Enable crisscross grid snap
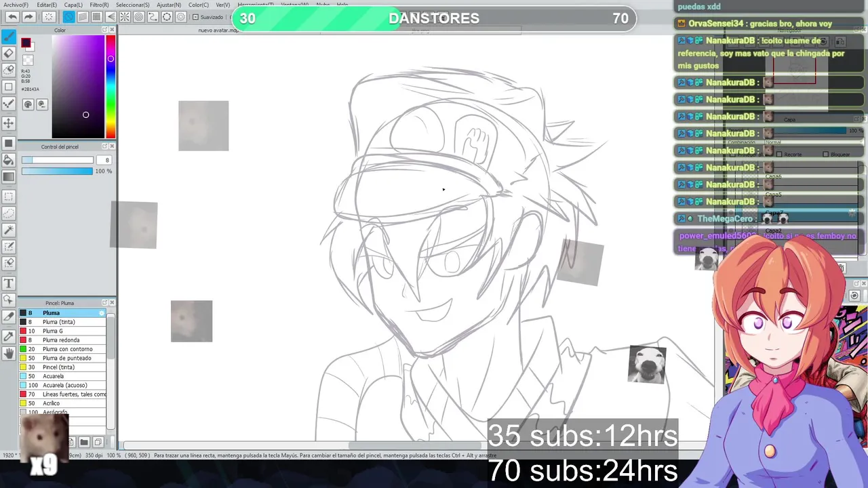The height and width of the screenshot is (488, 868). pyautogui.click(x=97, y=17)
